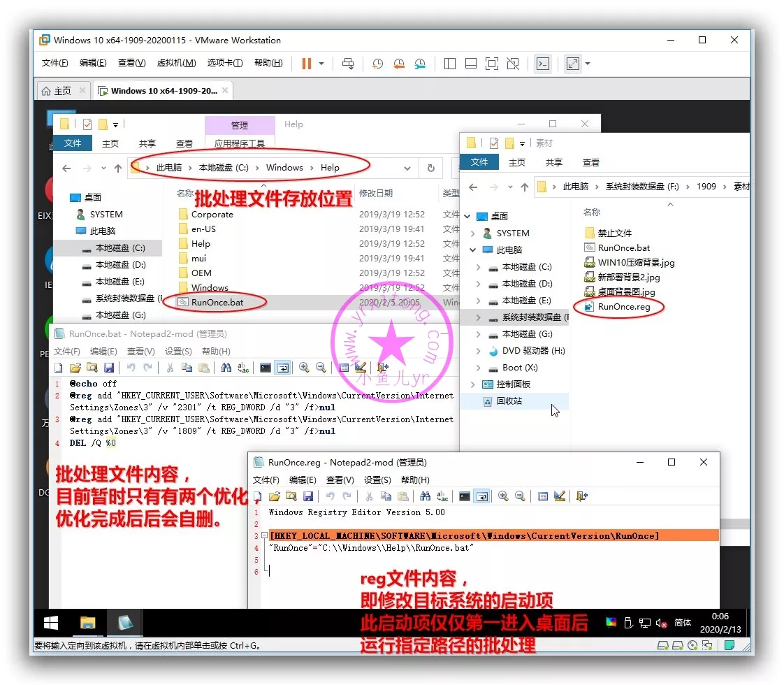Toggle word wrap in RunOnce.bat Notepad2 toolbar
This screenshot has width=784, height=685.
click(282, 368)
